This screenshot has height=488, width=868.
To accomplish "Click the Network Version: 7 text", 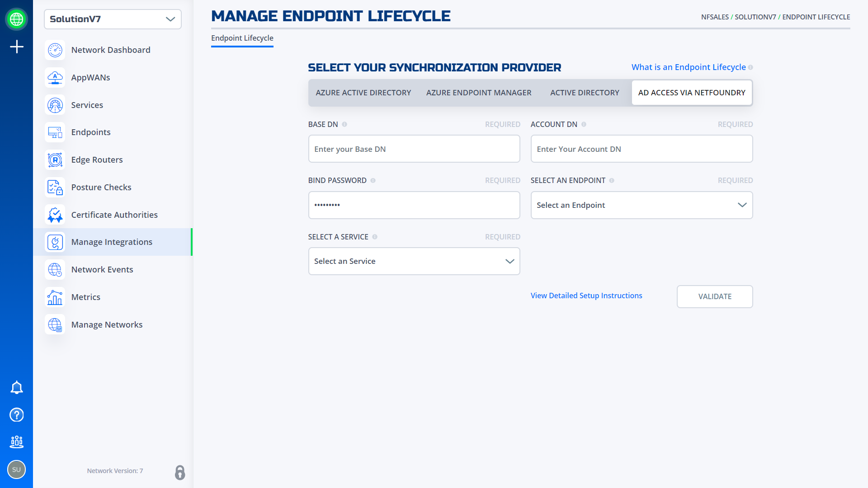I will [x=115, y=471].
